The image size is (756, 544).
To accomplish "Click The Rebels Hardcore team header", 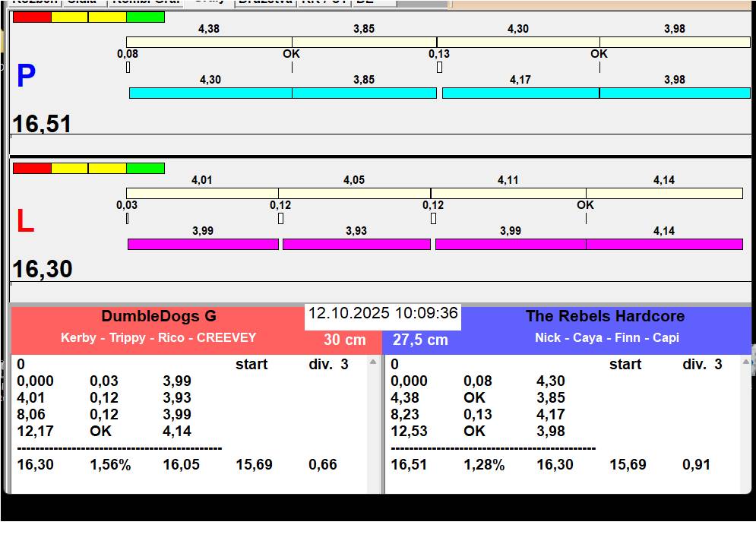I will (605, 317).
